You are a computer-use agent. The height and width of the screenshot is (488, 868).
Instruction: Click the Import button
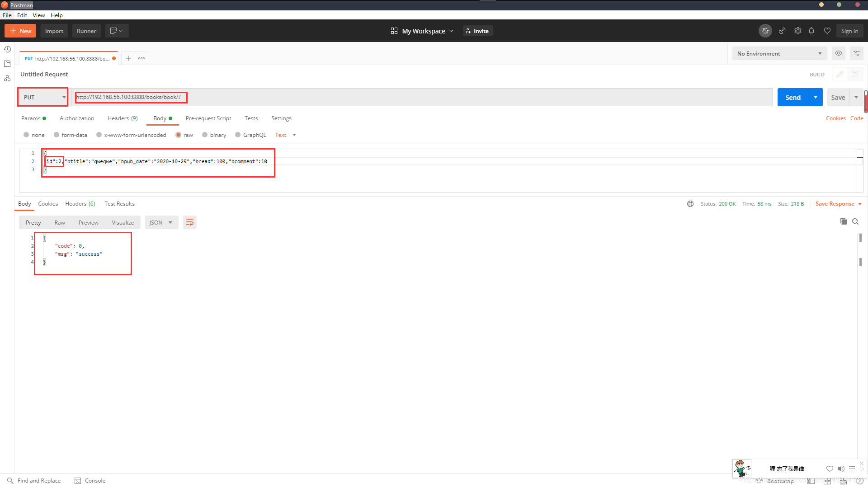pyautogui.click(x=54, y=31)
